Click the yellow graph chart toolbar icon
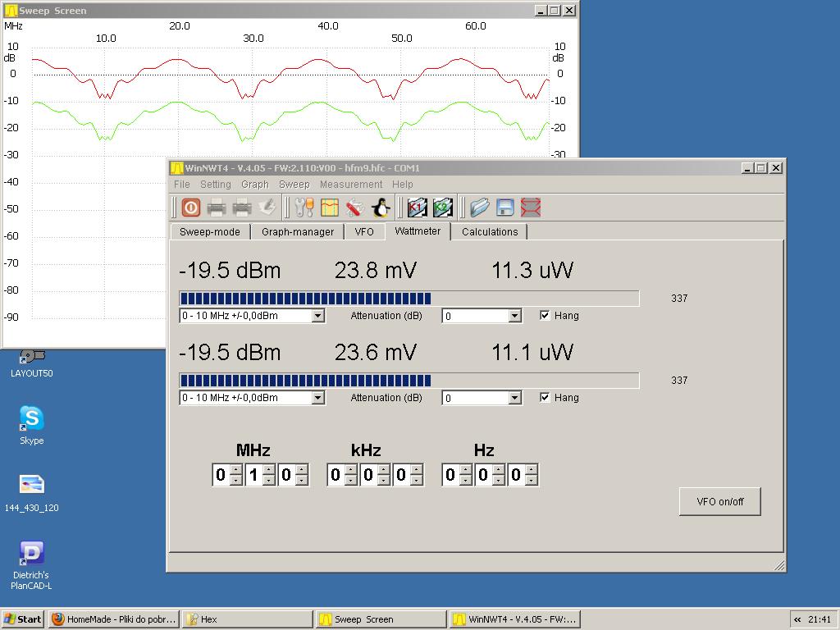 330,208
